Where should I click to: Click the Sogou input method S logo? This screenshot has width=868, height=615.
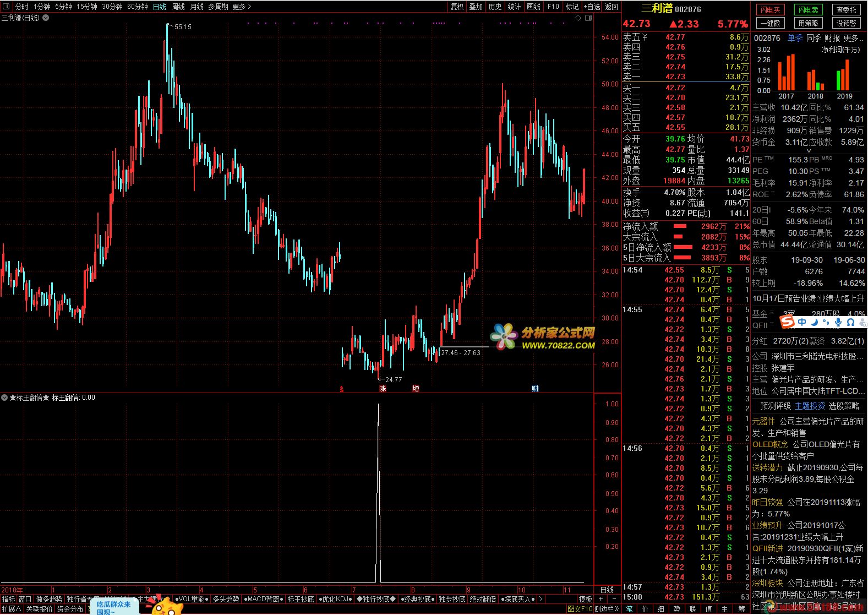tap(787, 322)
